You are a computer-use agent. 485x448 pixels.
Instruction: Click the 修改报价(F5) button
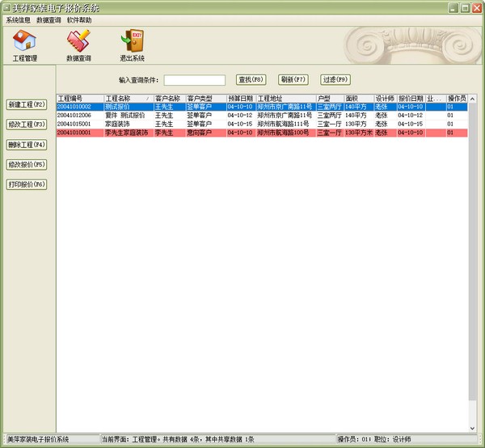click(x=27, y=164)
